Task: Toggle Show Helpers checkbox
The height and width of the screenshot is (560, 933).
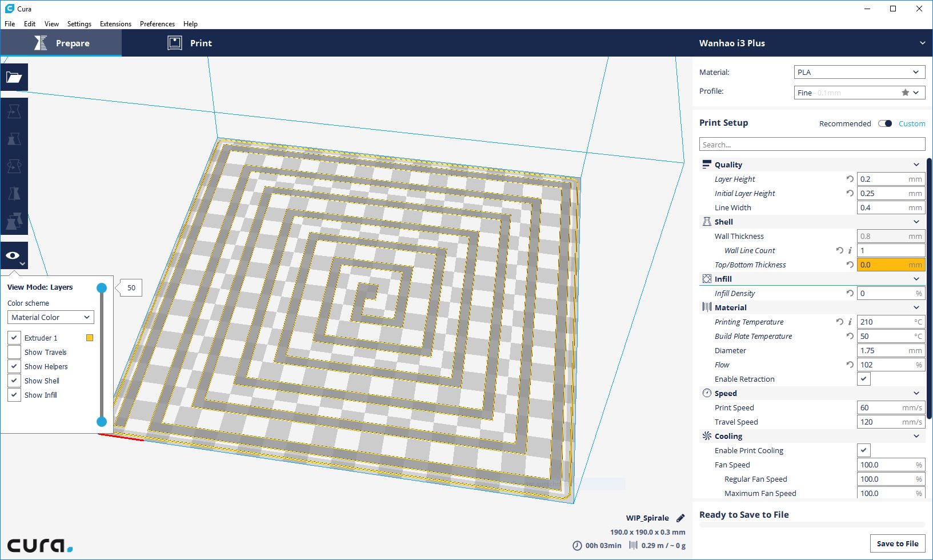Action: pos(14,366)
